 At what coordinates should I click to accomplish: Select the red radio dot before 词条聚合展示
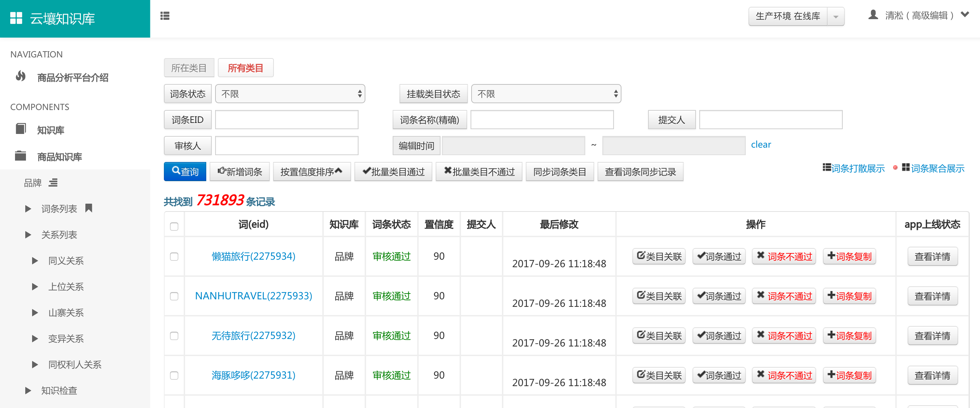[895, 168]
